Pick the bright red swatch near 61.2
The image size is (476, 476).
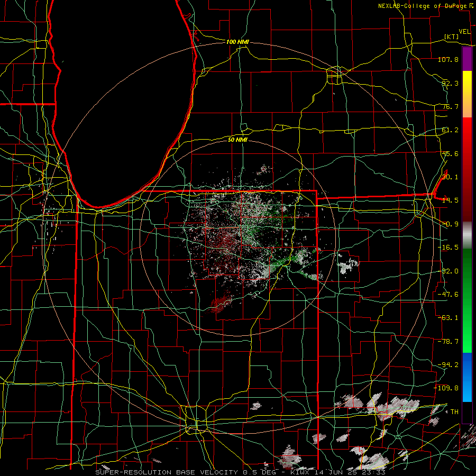click(467, 131)
